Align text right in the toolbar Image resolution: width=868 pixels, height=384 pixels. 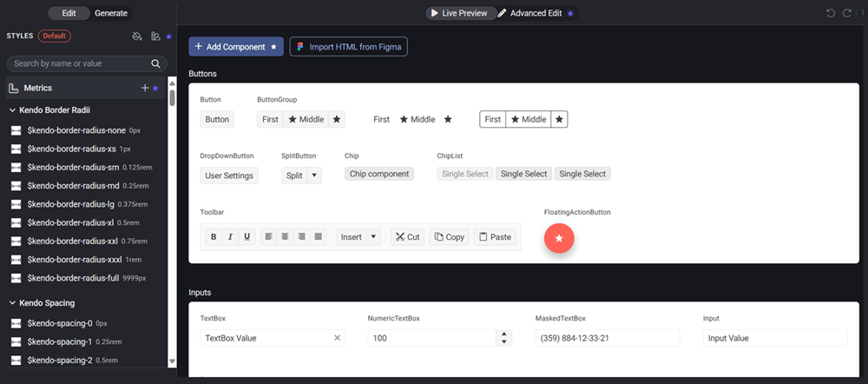[x=302, y=237]
